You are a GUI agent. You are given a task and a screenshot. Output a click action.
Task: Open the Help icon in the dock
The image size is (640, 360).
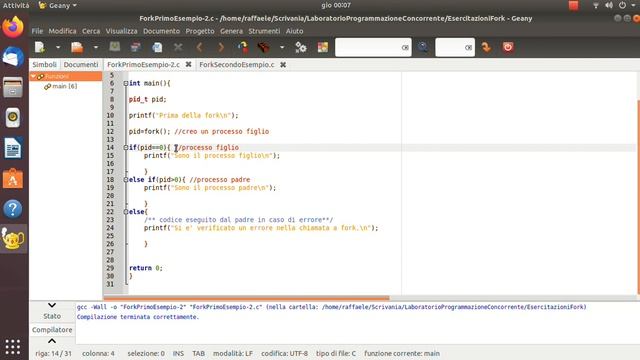[13, 209]
